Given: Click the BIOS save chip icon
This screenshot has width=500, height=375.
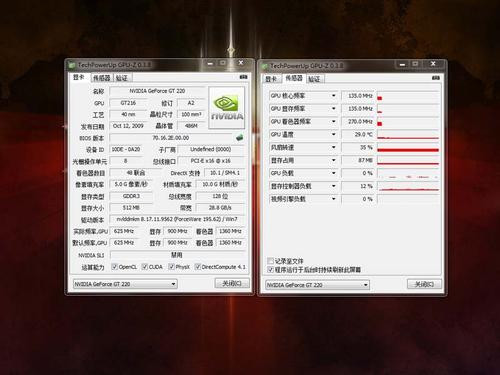Looking at the screenshot, I should pos(239,137).
